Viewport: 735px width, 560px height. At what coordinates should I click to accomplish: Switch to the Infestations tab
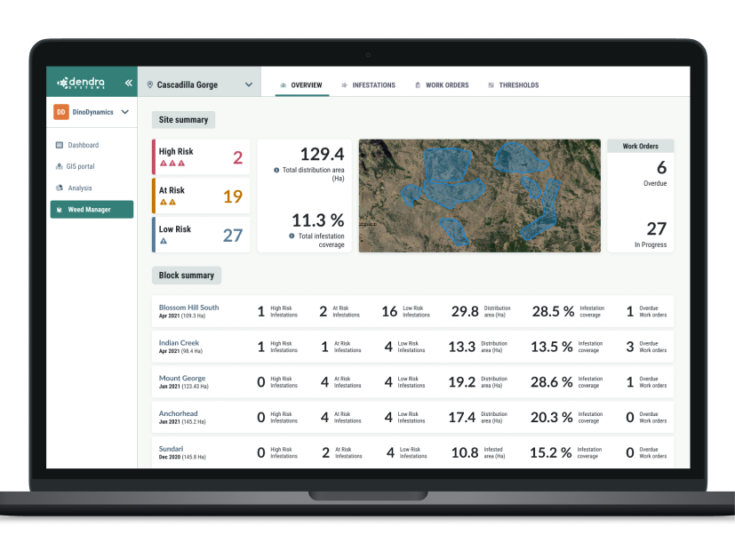click(368, 85)
